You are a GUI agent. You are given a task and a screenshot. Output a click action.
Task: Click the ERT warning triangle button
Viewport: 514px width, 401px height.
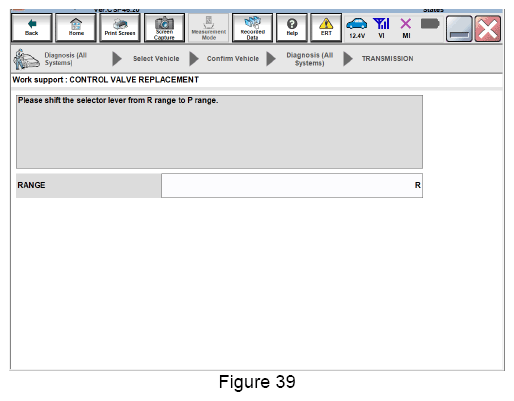pos(326,28)
